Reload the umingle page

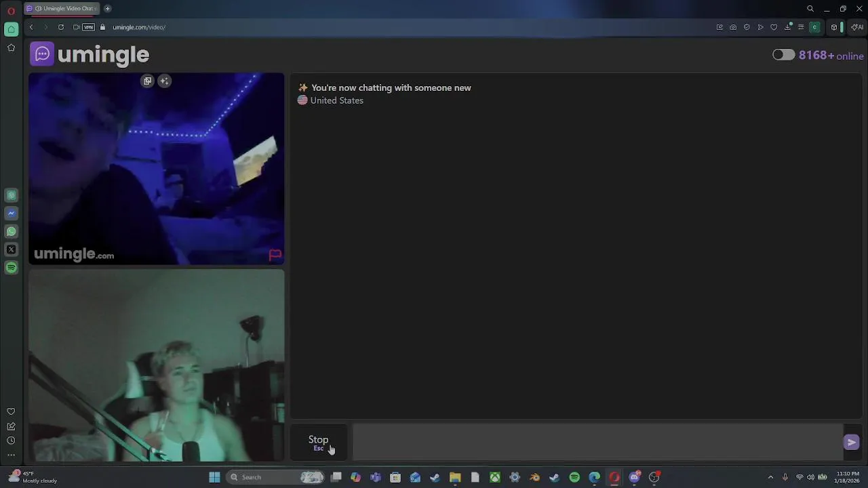tap(61, 27)
